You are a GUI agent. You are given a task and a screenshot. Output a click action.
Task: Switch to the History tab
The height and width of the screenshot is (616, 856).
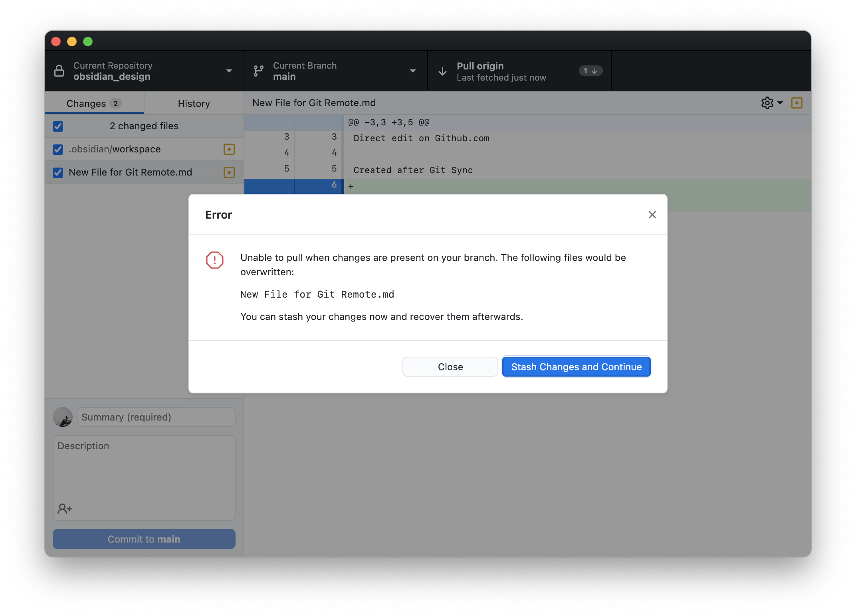(x=194, y=103)
